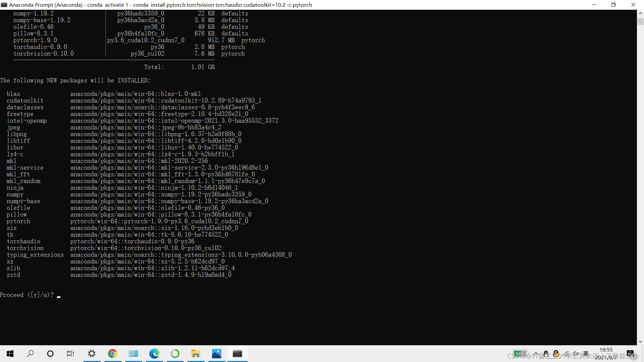This screenshot has width=644, height=362.
Task: Toggle the 英 input method indicator
Action: 586,354
